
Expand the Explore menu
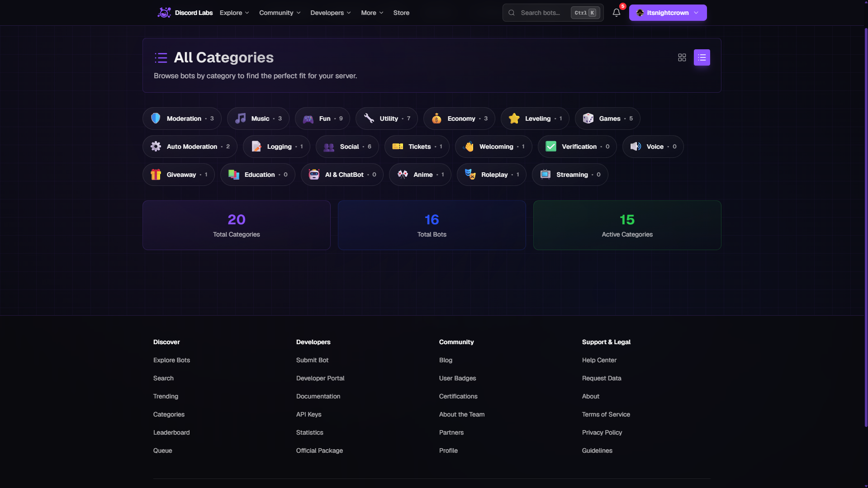(x=234, y=13)
